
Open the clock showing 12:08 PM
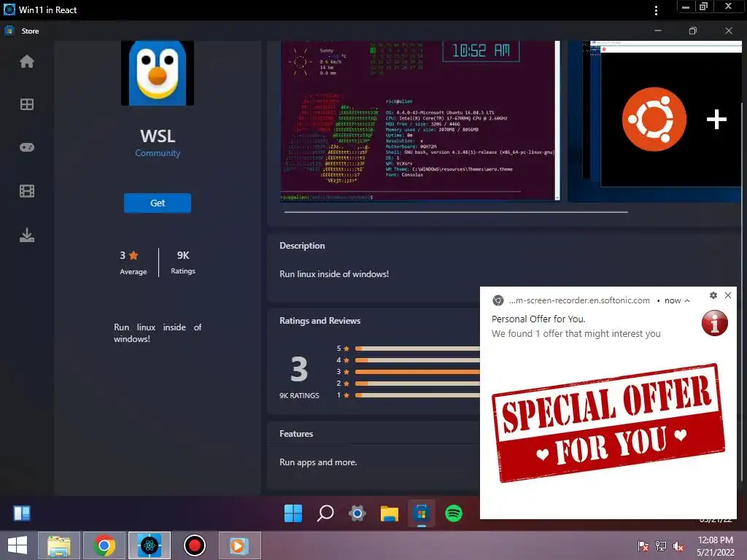[716, 545]
